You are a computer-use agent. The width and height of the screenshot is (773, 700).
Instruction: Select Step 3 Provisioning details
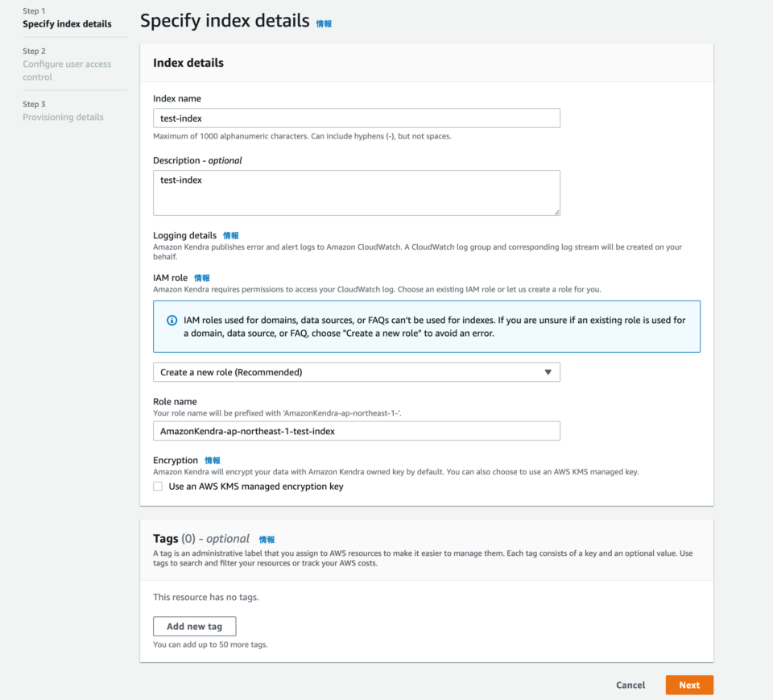63,116
